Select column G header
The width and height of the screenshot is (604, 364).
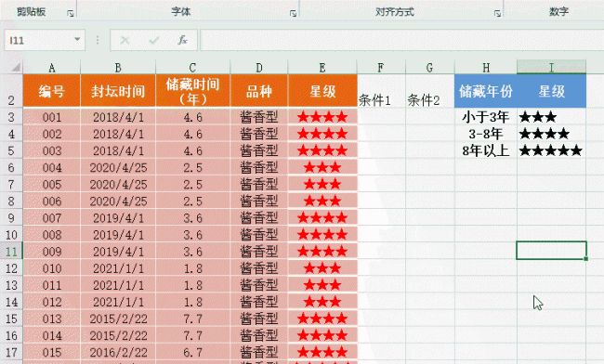pyautogui.click(x=430, y=68)
